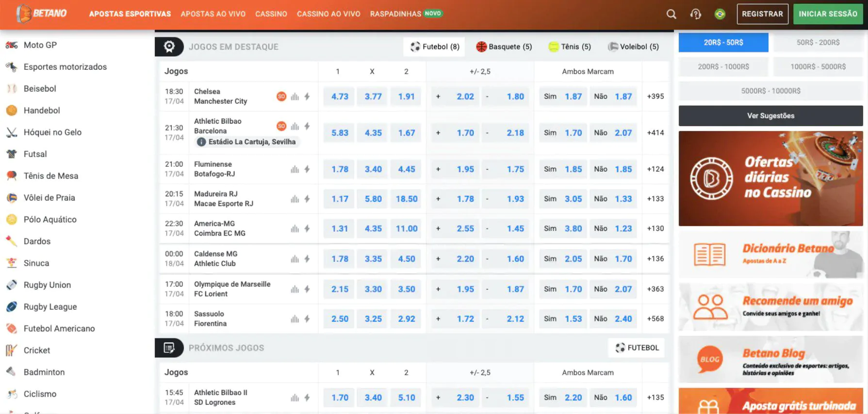This screenshot has width=868, height=414.
Task: Open Dicionário Betano banner
Action: [x=771, y=254]
